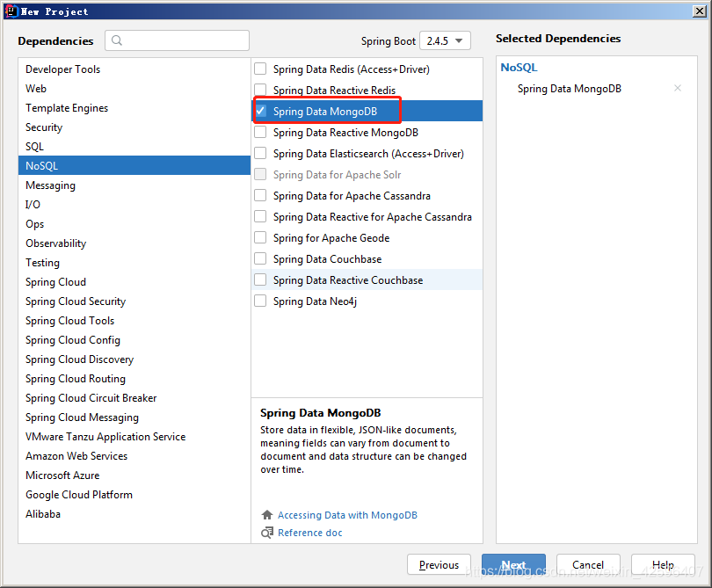Click the Reference doc icon
Screen dimensions: 712x588
coord(267,533)
